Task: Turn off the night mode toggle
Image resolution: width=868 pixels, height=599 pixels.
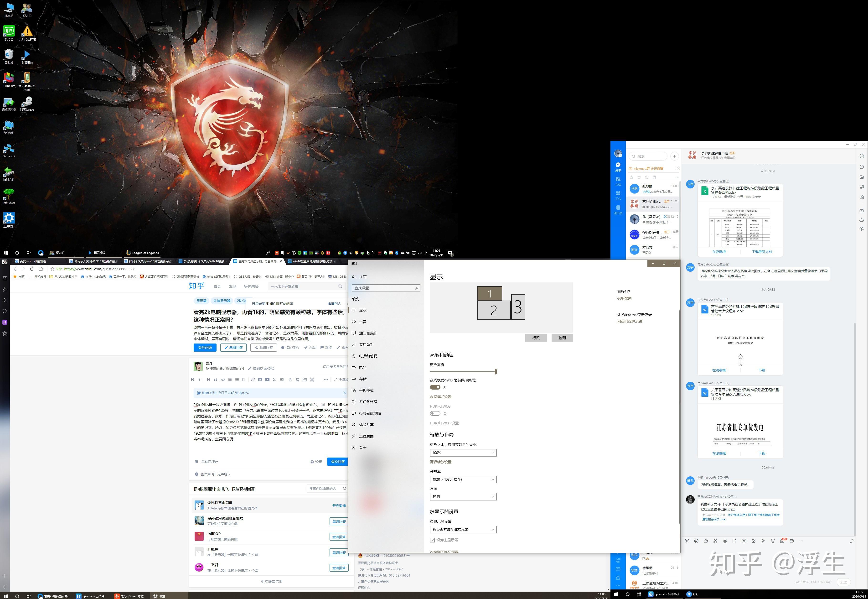Action: 435,387
